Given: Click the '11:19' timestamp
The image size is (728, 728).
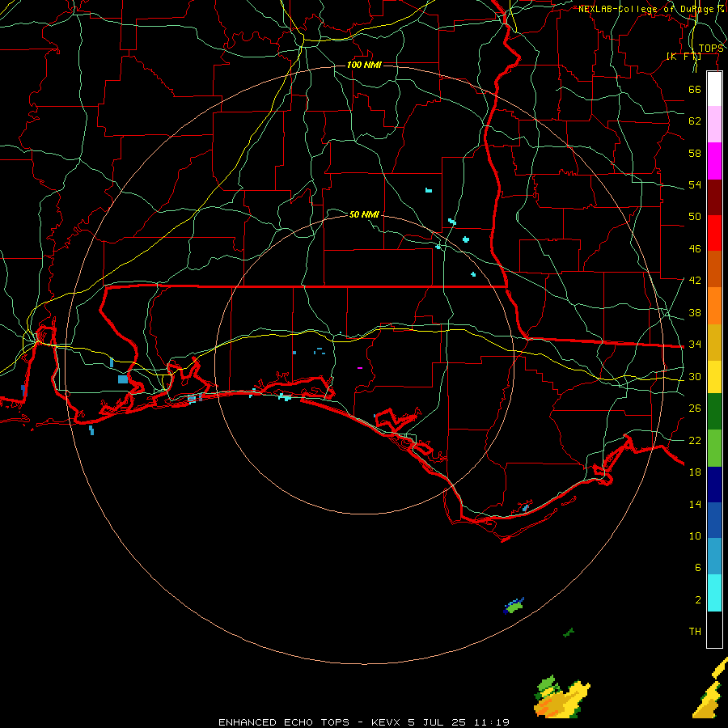Looking at the screenshot, I should [492, 722].
